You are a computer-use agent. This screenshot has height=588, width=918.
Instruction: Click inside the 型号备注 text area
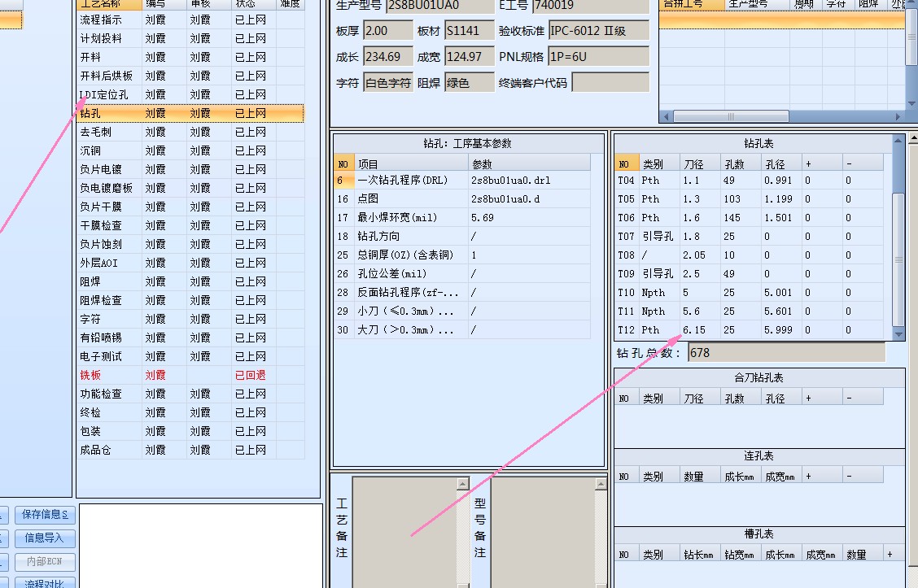pyautogui.click(x=543, y=533)
